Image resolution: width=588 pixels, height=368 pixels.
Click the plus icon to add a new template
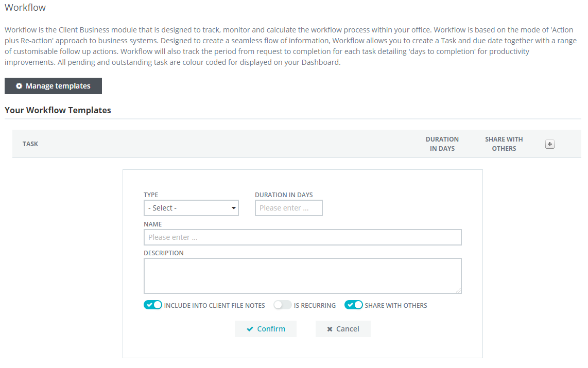[549, 144]
